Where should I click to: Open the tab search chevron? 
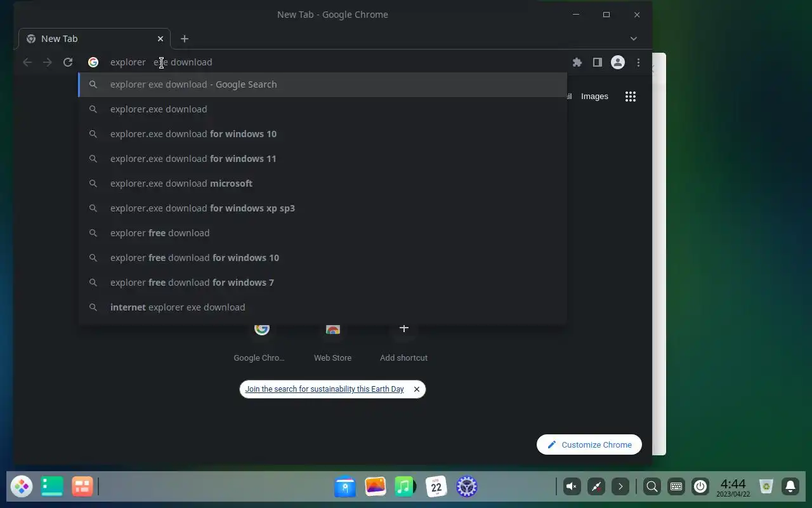(x=633, y=39)
